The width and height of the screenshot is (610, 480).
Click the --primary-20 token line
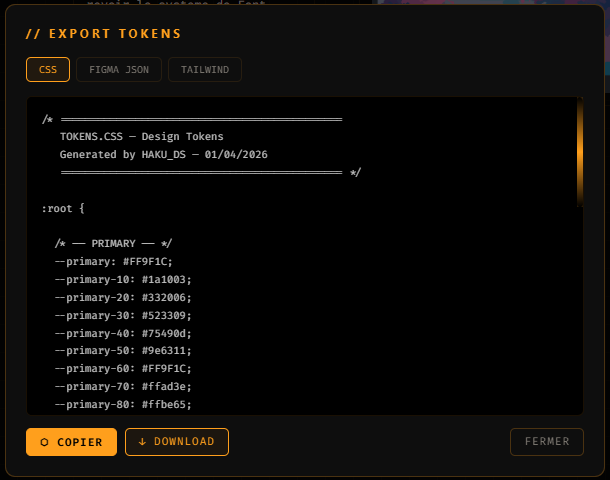[123, 297]
